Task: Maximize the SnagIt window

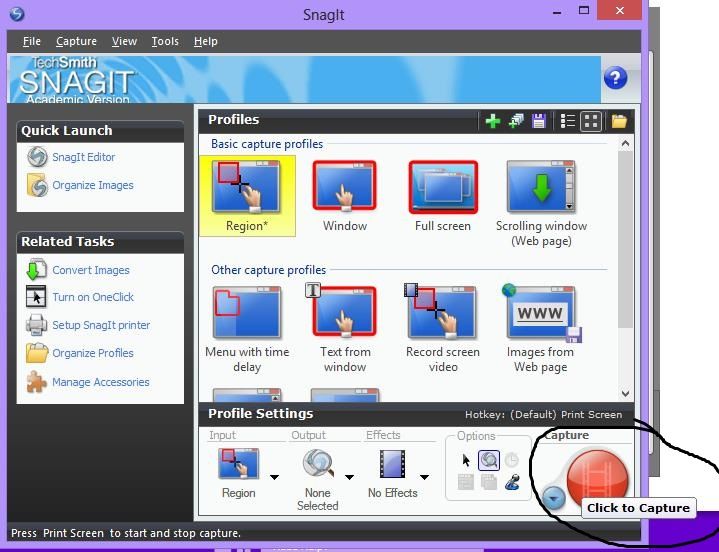Action: click(x=584, y=11)
